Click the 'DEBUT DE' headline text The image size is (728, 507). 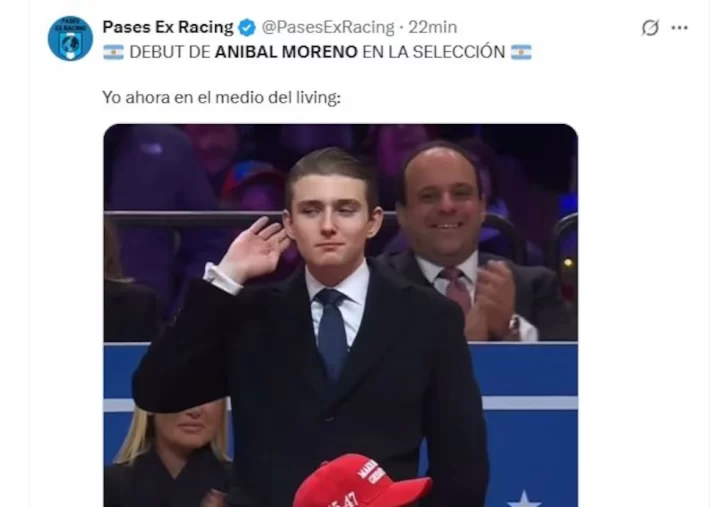pyautogui.click(x=170, y=52)
